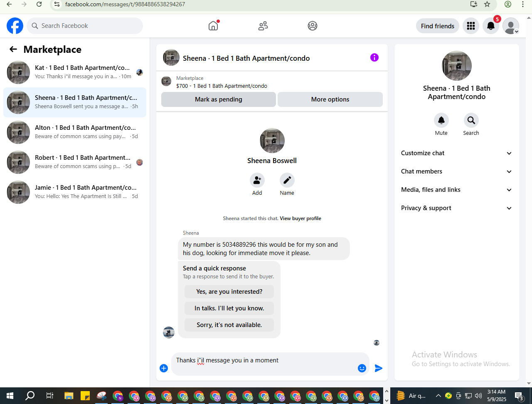
Task: Open Facebook home via the logo
Action: pyautogui.click(x=15, y=26)
